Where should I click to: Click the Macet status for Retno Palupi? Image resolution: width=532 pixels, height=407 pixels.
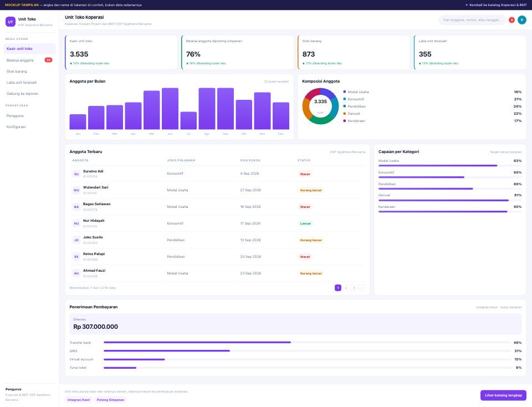[x=305, y=257]
